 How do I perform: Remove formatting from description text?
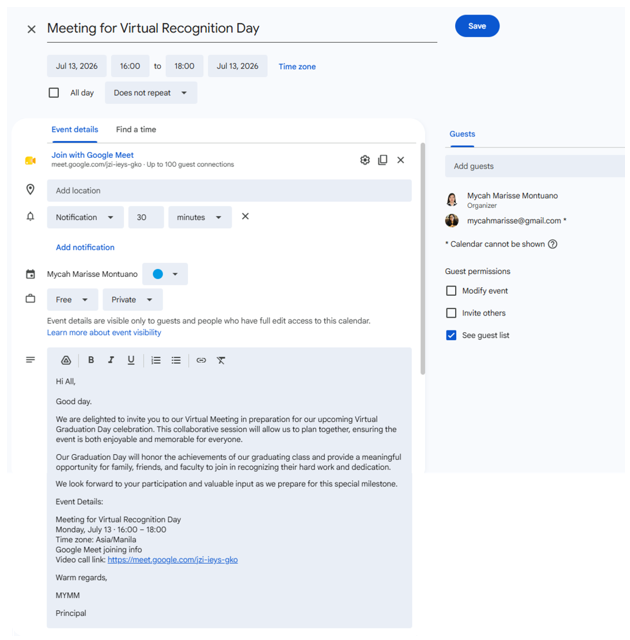pos(221,360)
